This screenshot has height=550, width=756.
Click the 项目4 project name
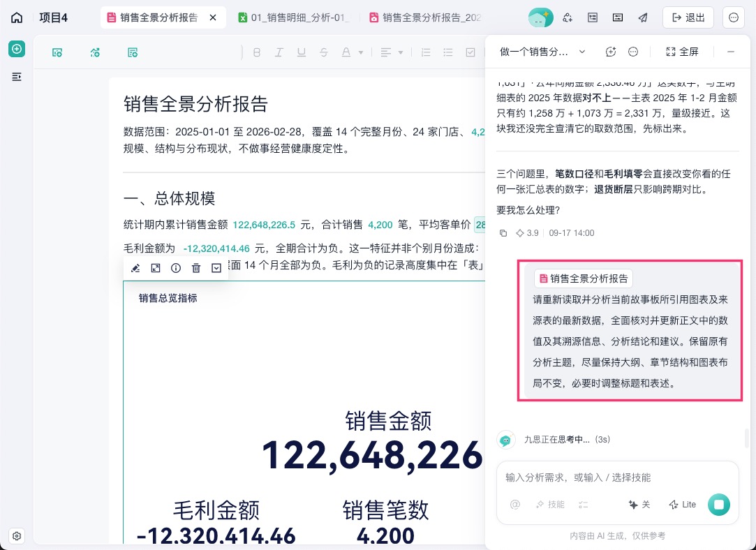[54, 18]
